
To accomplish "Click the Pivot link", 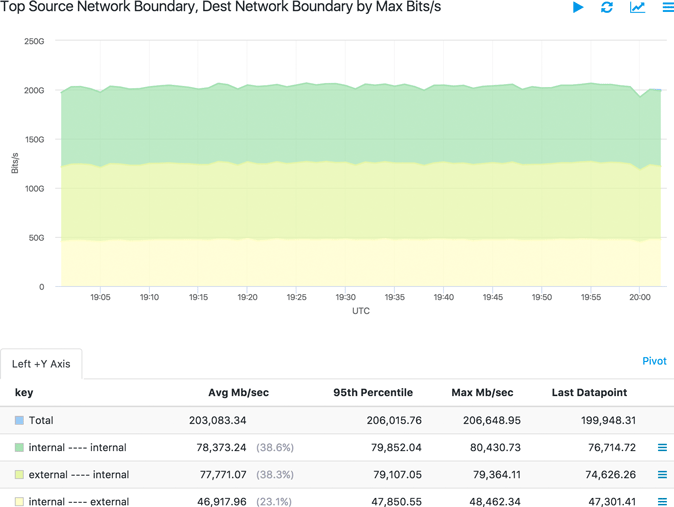I will pos(654,361).
